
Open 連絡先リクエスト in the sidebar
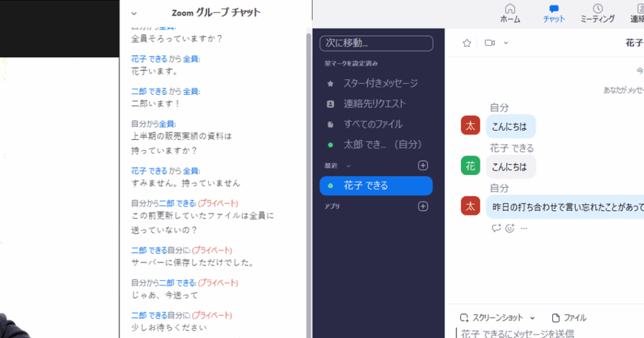374,104
